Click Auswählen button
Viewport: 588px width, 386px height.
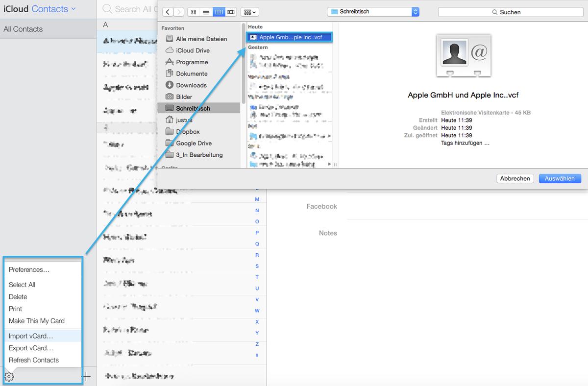pos(560,178)
